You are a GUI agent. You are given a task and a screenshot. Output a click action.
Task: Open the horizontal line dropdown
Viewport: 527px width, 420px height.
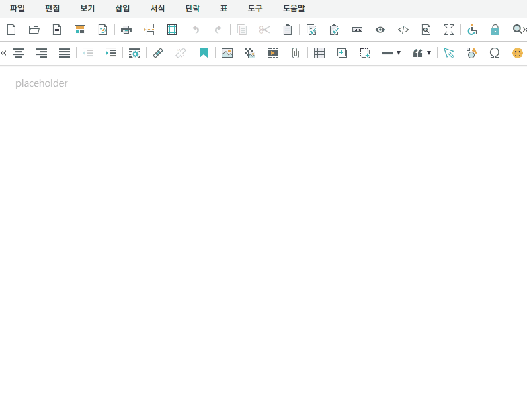391,53
